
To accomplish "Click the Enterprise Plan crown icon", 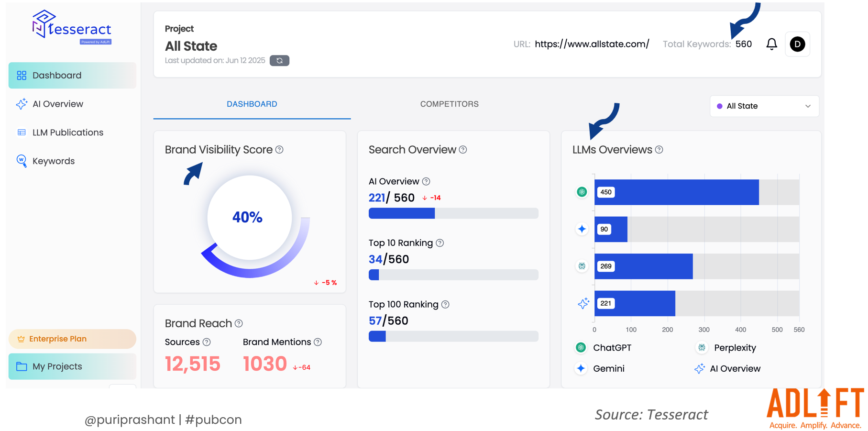I will tap(21, 339).
